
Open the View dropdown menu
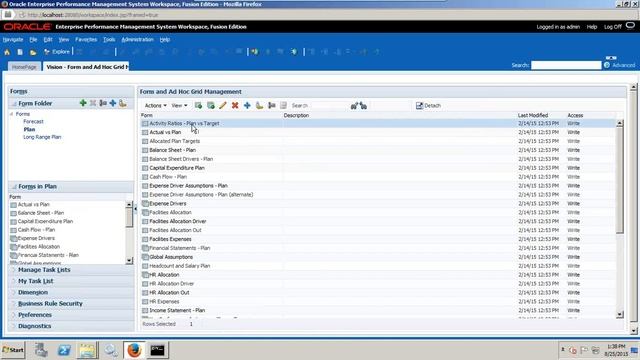[x=179, y=106]
